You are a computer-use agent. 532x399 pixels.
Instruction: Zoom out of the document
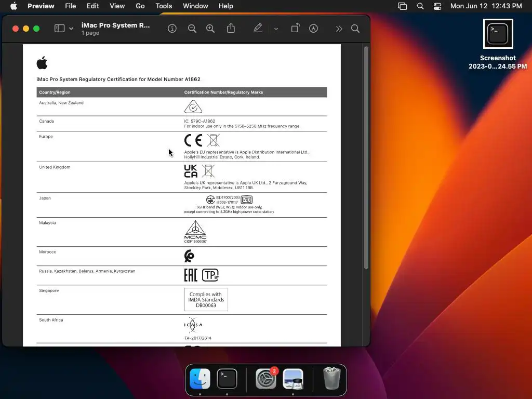tap(192, 29)
